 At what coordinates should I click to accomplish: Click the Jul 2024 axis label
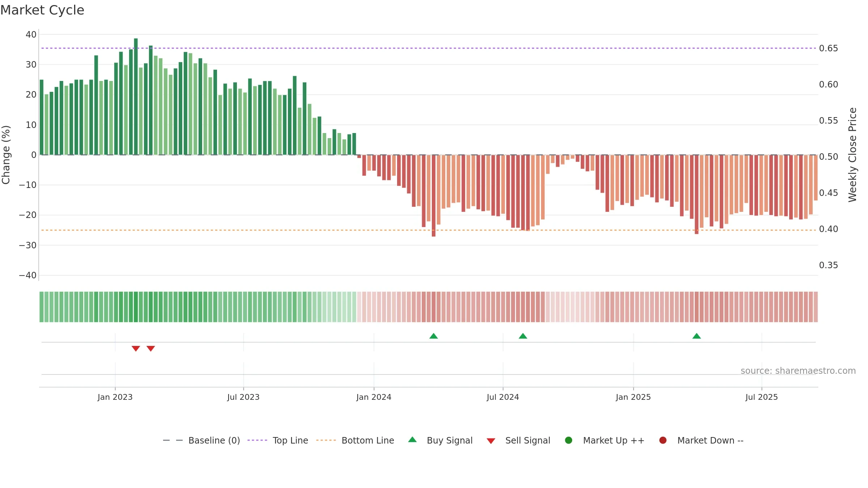[x=503, y=397]
